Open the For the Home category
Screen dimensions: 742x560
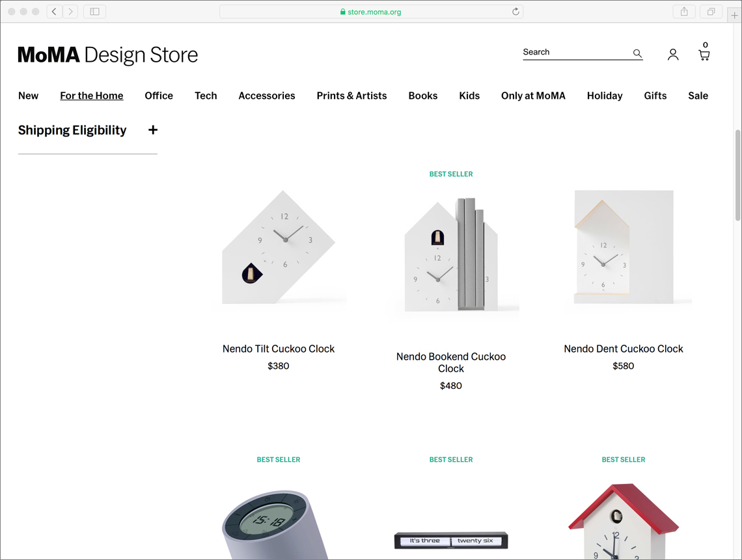click(x=92, y=96)
